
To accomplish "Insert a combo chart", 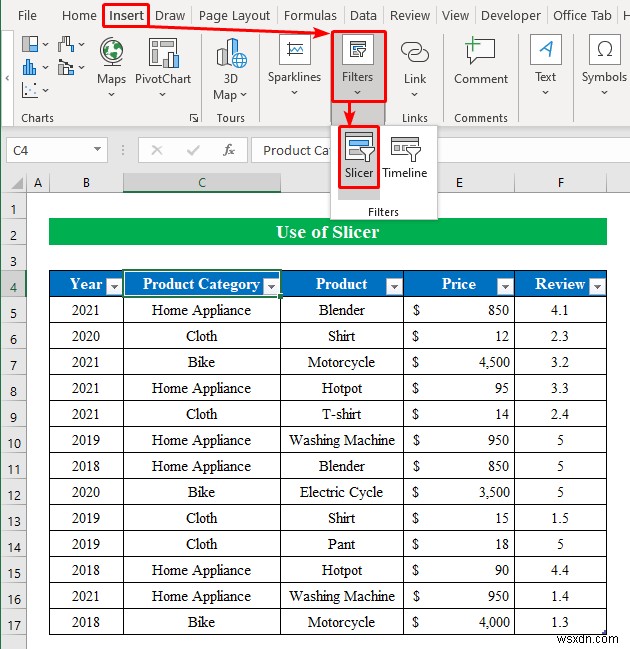I will pos(66,67).
